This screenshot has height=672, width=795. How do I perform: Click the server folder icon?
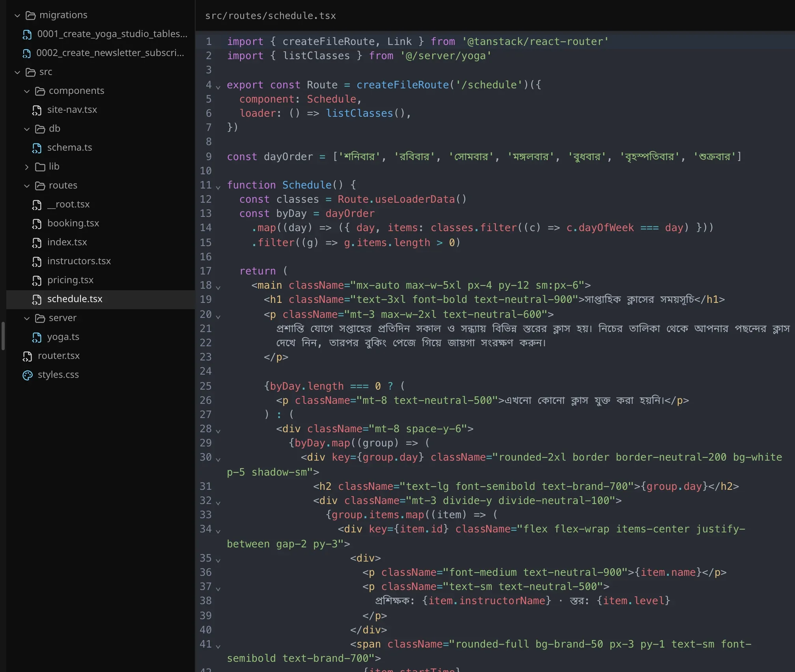[x=40, y=318]
